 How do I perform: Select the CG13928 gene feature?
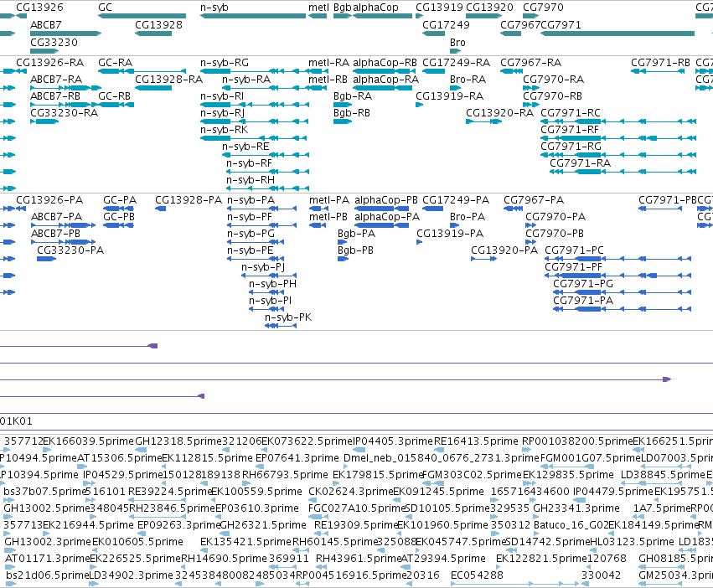pos(153,34)
